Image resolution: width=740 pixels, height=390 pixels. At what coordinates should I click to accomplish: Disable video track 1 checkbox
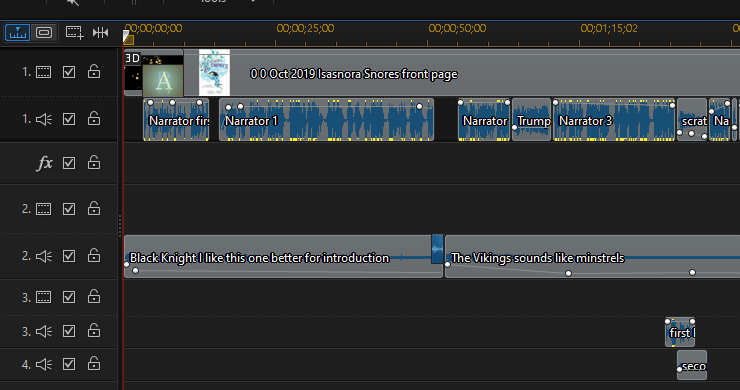tap(69, 72)
